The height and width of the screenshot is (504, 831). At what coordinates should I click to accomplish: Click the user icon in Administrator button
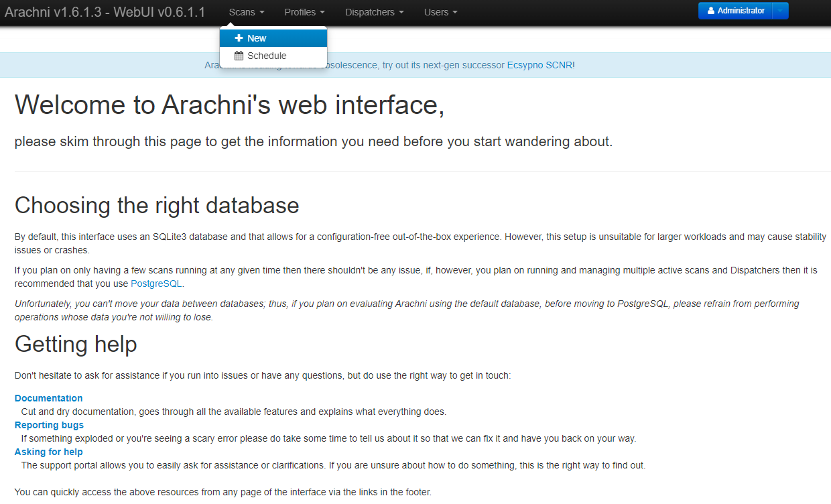(711, 11)
